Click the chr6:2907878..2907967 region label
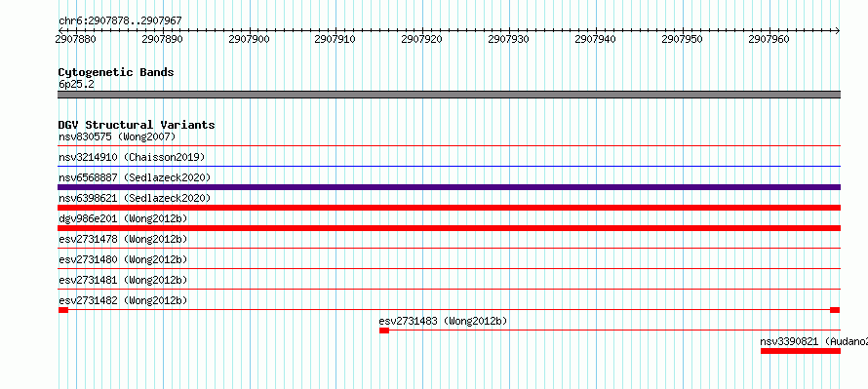 coord(120,20)
